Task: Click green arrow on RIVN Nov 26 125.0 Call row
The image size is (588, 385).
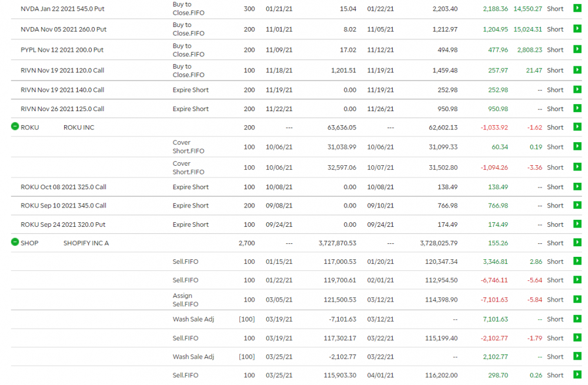Action: pos(577,109)
